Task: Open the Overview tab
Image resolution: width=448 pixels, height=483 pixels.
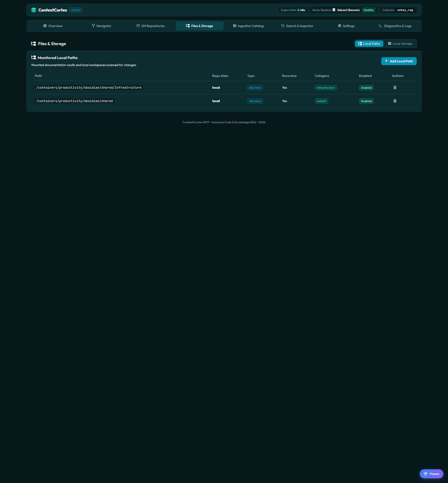Action: tap(53, 26)
